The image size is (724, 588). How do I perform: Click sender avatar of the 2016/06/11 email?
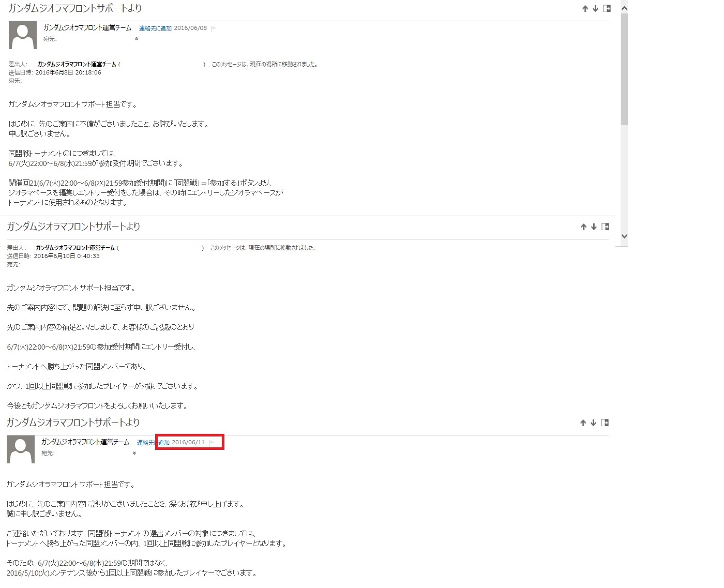[21, 449]
